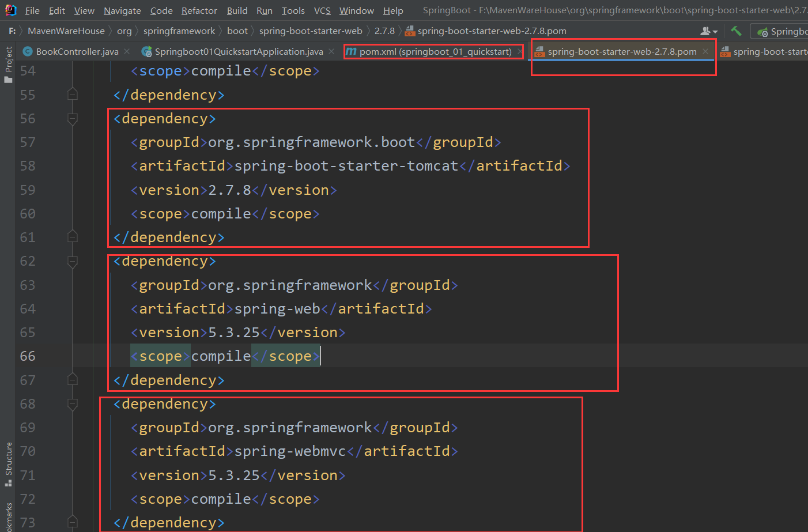Image resolution: width=808 pixels, height=532 pixels.
Task: Click the compile scope on line 72
Action: pos(221,499)
